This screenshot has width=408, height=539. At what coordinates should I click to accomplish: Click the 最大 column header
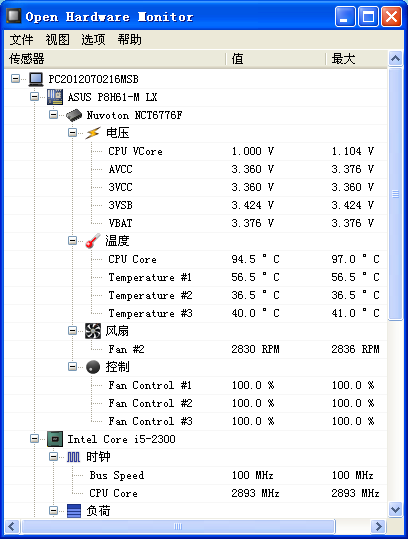click(x=356, y=59)
